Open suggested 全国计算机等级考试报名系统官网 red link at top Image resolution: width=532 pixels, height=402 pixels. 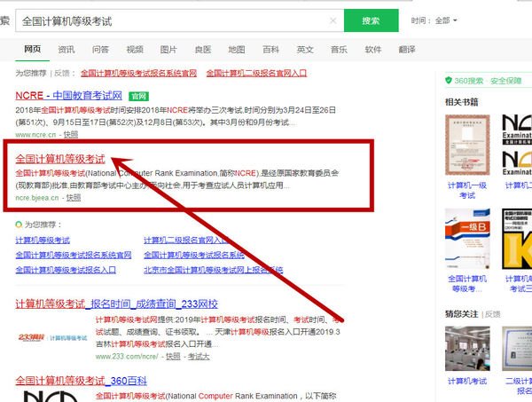point(139,73)
